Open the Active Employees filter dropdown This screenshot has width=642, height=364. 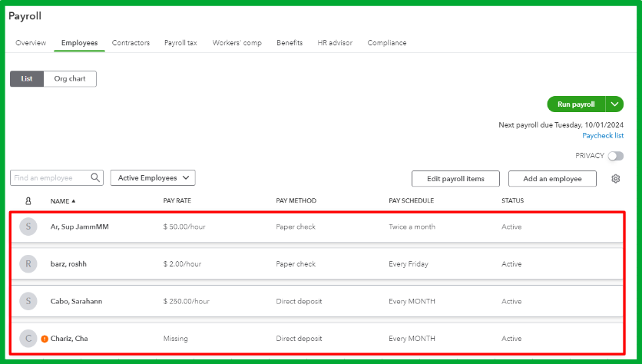coord(153,177)
